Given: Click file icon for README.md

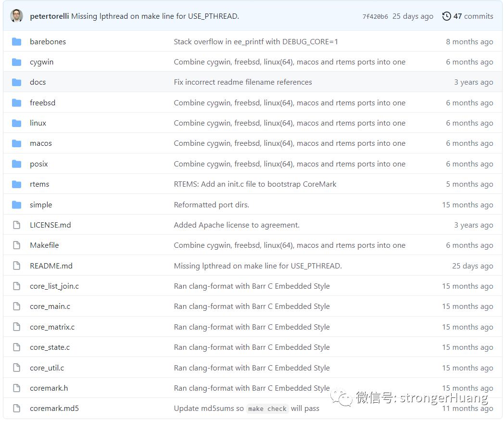Looking at the screenshot, I should coord(16,266).
